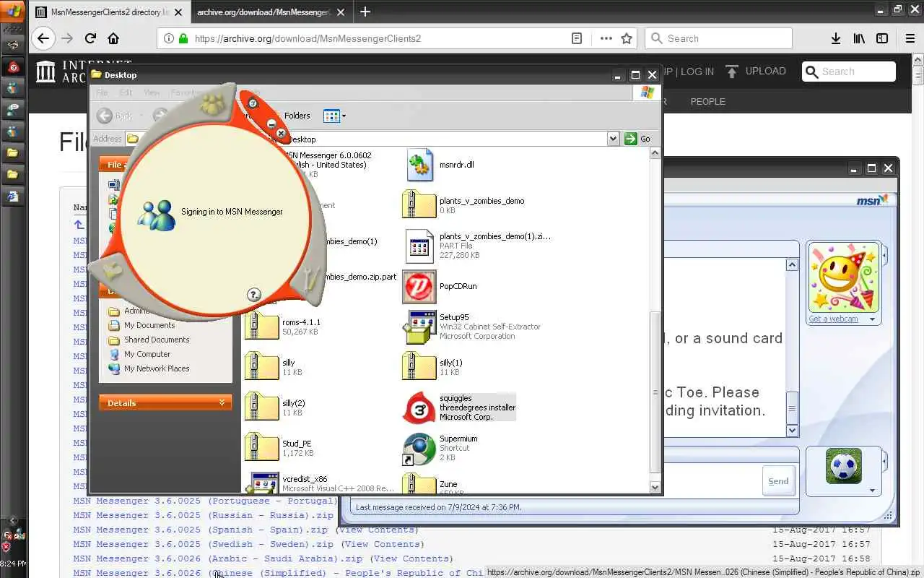Click the party smiley display picture

pos(844,277)
